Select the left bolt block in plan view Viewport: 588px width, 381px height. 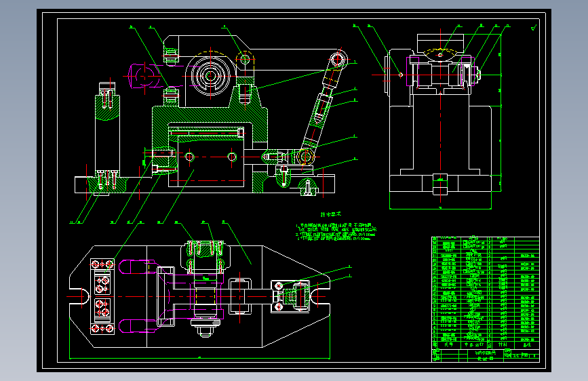(102, 296)
